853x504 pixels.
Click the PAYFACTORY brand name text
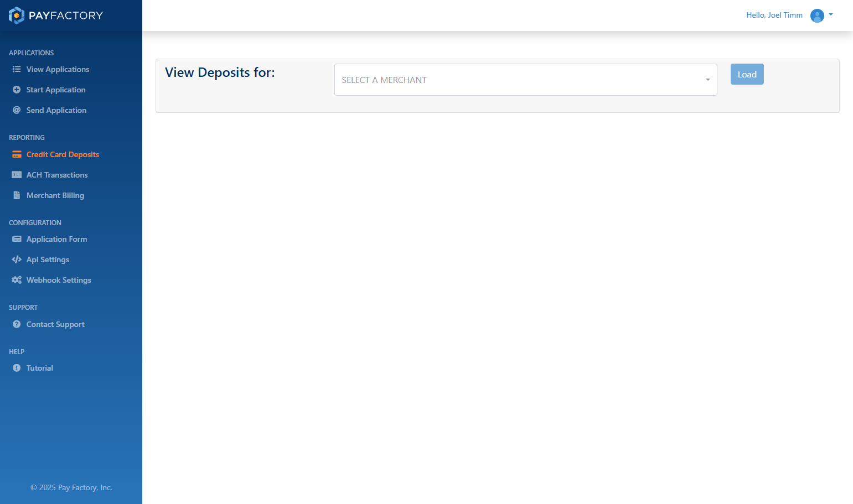coord(66,15)
